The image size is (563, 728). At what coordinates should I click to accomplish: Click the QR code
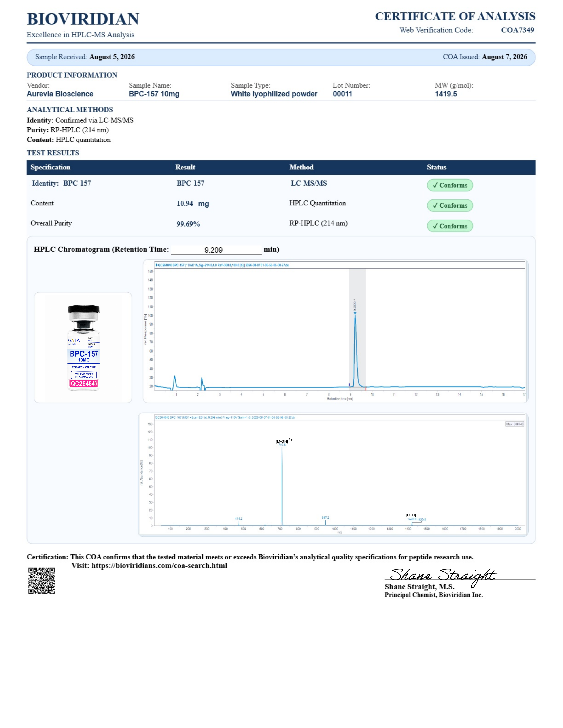point(41,581)
